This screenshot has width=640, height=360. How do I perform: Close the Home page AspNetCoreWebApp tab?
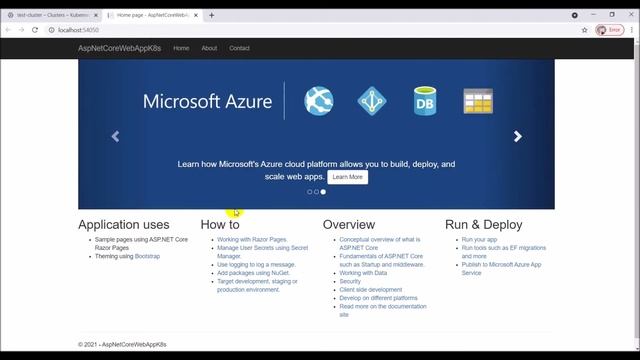pyautogui.click(x=196, y=15)
